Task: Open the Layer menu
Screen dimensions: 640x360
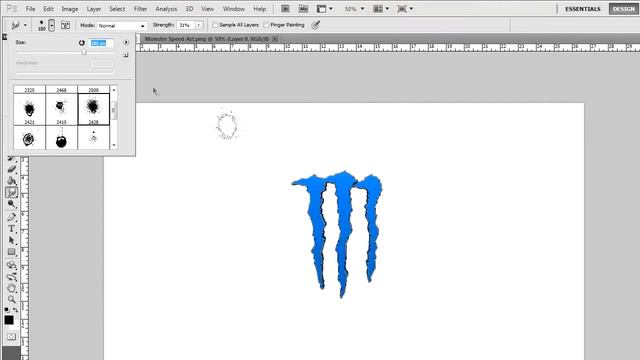Action: click(x=93, y=9)
